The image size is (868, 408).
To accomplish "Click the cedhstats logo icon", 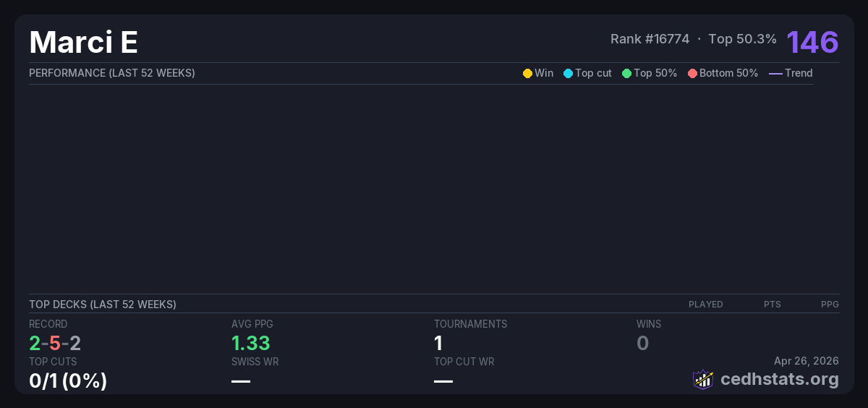I will click(703, 379).
